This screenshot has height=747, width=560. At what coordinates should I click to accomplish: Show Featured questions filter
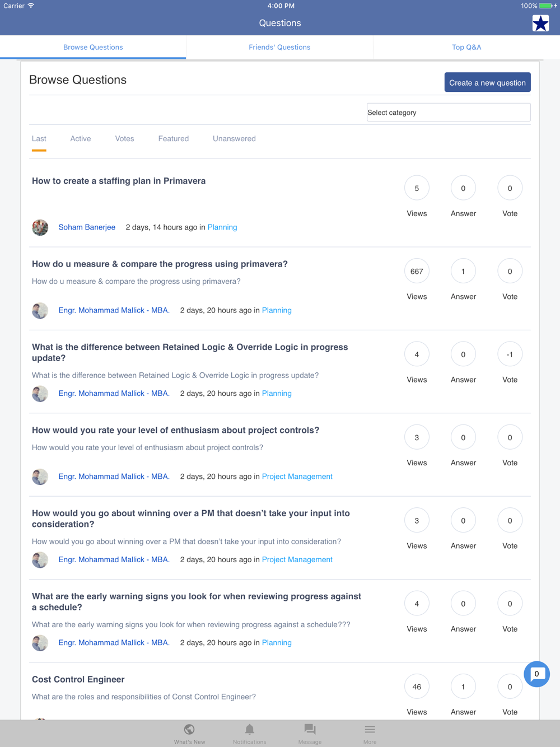pyautogui.click(x=174, y=139)
